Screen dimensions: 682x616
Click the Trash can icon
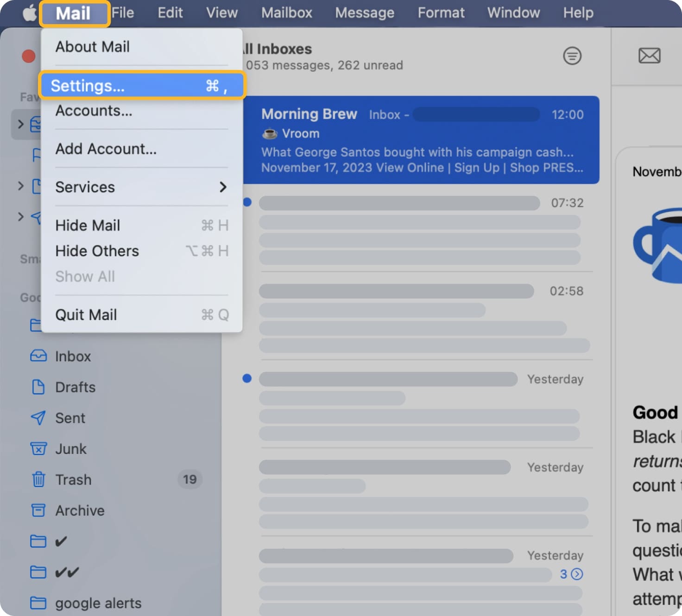point(38,479)
